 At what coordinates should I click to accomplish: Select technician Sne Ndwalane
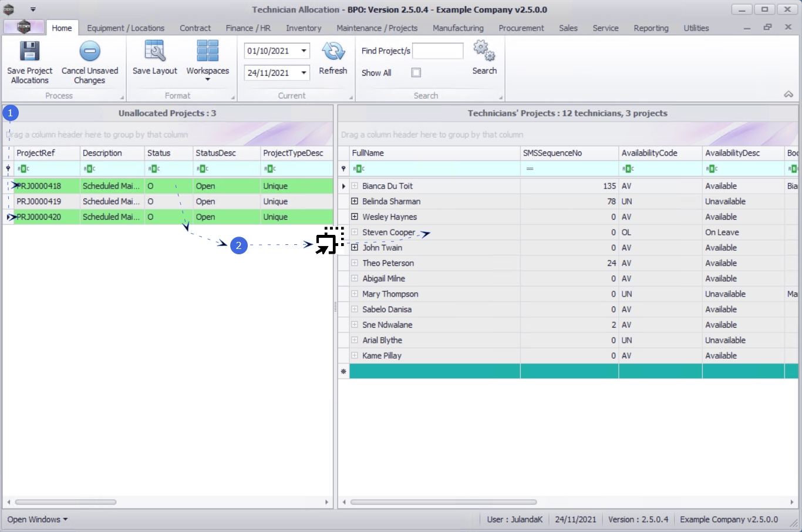click(x=387, y=325)
